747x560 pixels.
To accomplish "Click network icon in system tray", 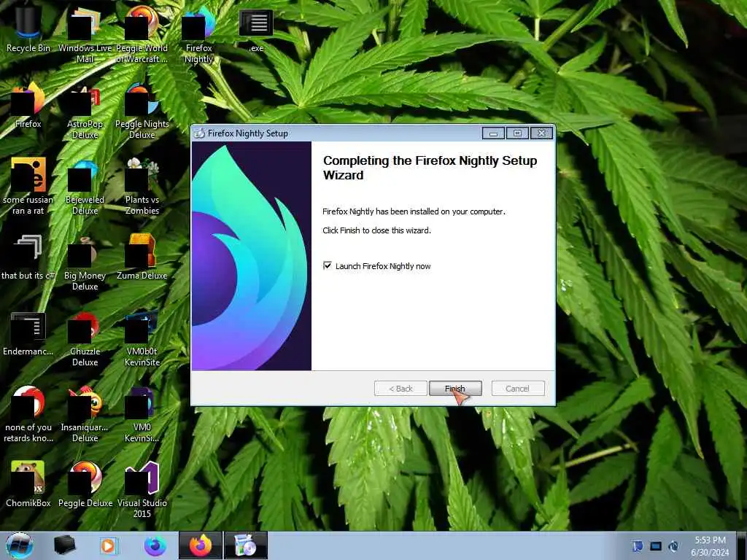I will 656,546.
